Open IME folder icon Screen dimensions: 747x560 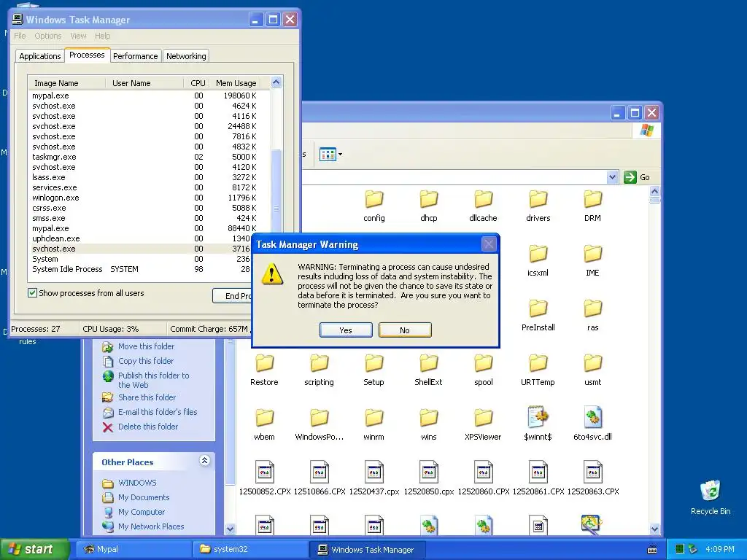[x=592, y=260]
